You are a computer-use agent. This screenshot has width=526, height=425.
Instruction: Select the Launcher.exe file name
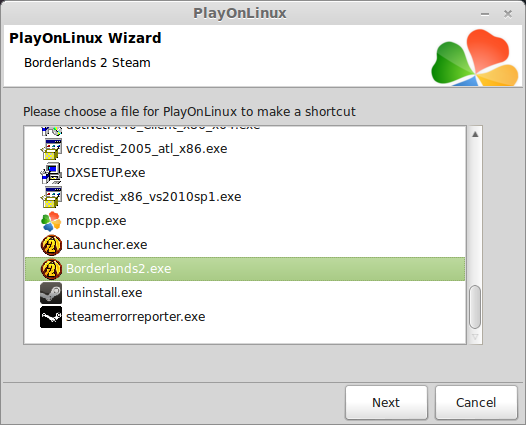click(x=107, y=245)
